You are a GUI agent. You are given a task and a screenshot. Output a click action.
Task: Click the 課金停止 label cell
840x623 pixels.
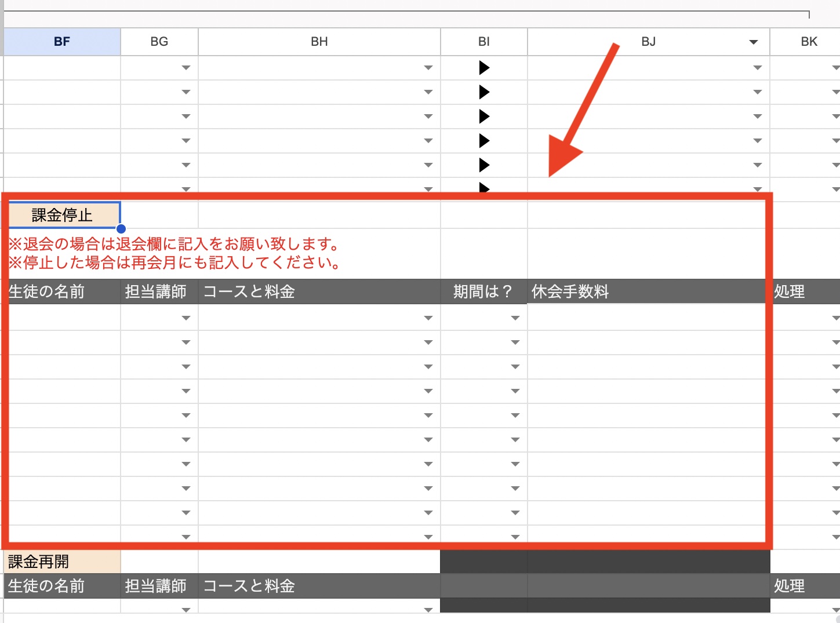coord(62,215)
